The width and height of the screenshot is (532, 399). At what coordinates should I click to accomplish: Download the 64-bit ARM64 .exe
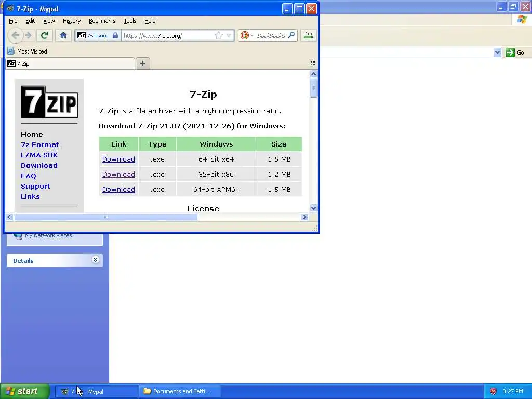pyautogui.click(x=118, y=189)
